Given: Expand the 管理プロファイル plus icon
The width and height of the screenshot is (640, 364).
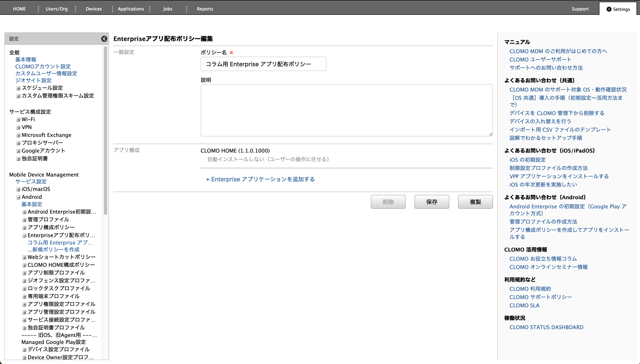Looking at the screenshot, I should [x=24, y=220].
